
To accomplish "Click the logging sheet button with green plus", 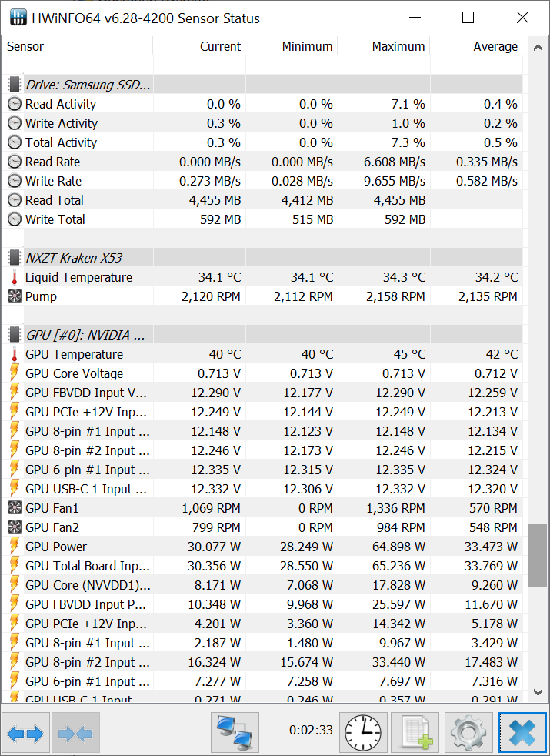I will [x=415, y=733].
